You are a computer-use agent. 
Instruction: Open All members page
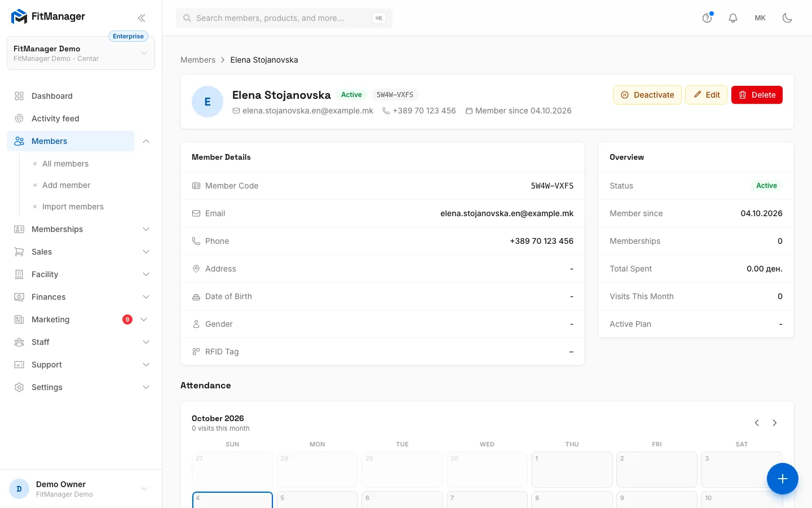tap(65, 164)
